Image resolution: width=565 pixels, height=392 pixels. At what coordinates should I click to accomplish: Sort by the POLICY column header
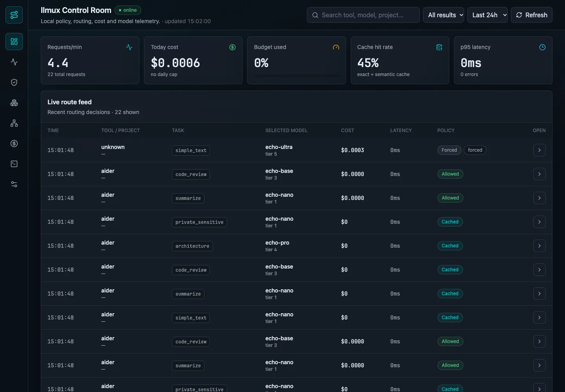point(446,131)
